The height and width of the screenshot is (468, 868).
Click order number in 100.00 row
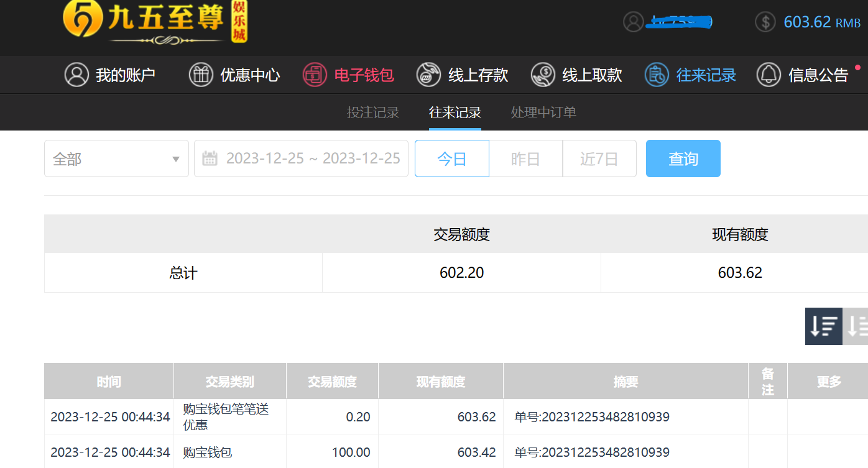pos(592,452)
